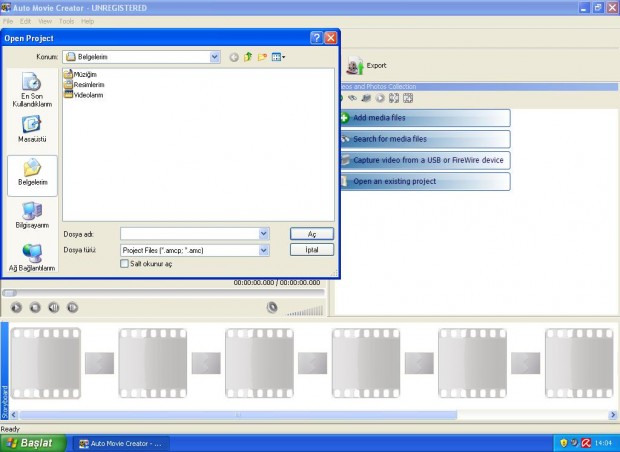620x452 pixels.
Task: Expand the Dosya türü file type dropdown
Action: [x=264, y=250]
